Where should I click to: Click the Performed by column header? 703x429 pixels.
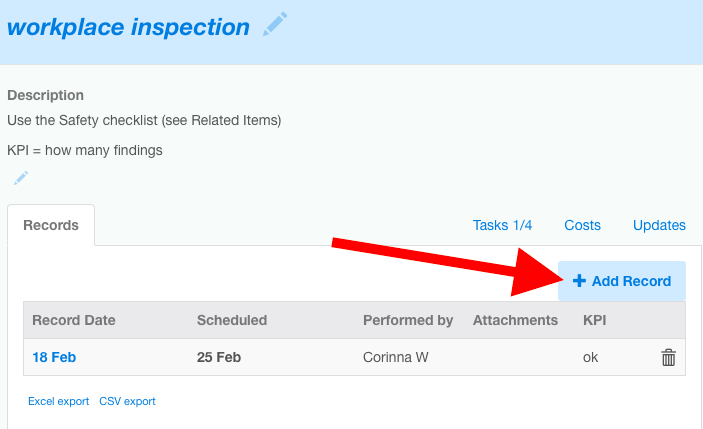[408, 320]
